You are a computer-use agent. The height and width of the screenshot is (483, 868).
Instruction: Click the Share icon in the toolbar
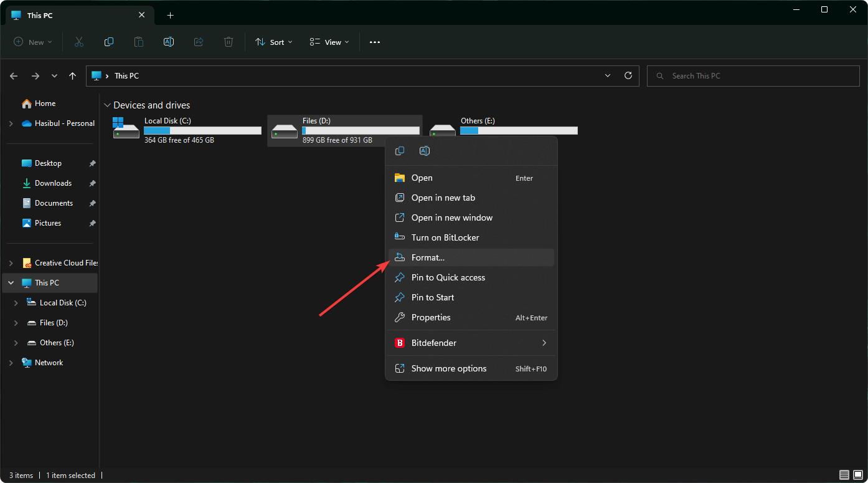[199, 42]
